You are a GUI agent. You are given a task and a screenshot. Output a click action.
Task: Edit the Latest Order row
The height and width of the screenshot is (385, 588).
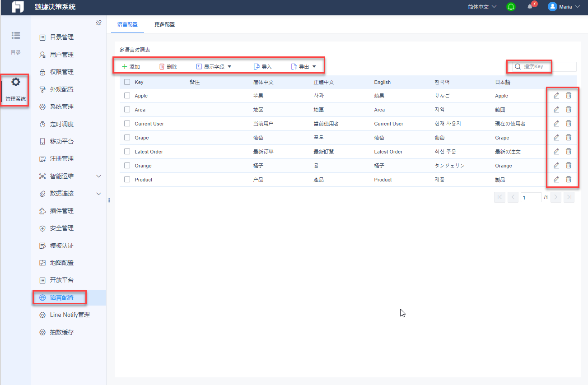[556, 152]
